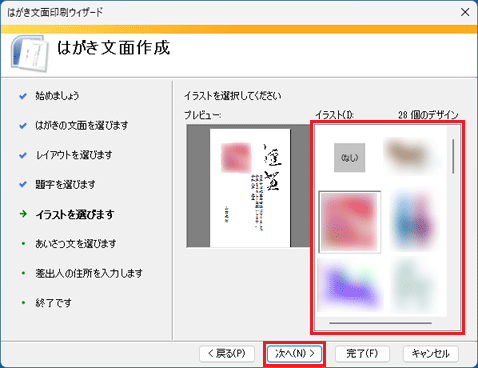Screen dimensions: 478x368
Task: Click the プレビュー: label
Action: tap(203, 115)
